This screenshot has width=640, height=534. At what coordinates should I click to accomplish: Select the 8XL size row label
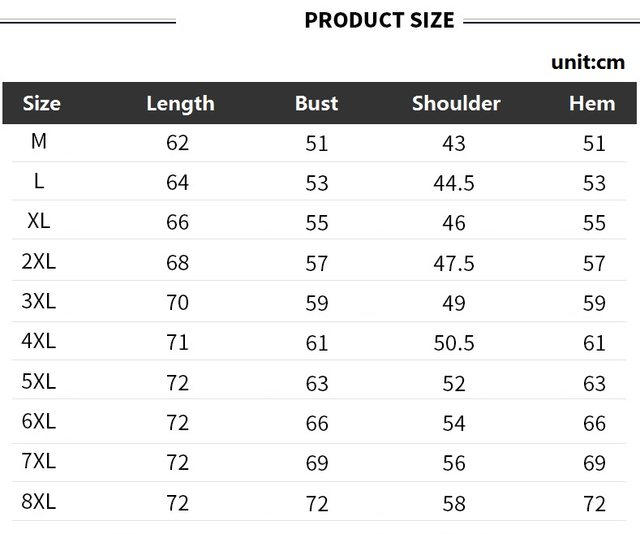tap(39, 502)
